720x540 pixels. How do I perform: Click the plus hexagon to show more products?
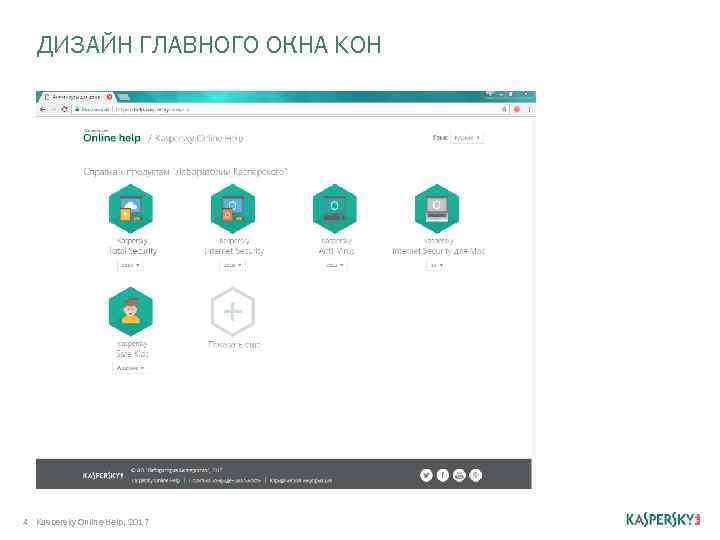233,312
